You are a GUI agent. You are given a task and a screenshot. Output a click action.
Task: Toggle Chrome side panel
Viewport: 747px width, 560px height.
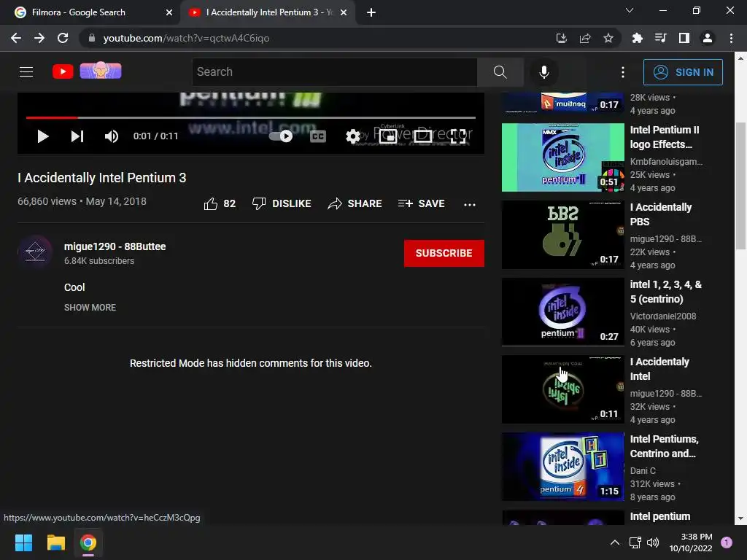(684, 38)
